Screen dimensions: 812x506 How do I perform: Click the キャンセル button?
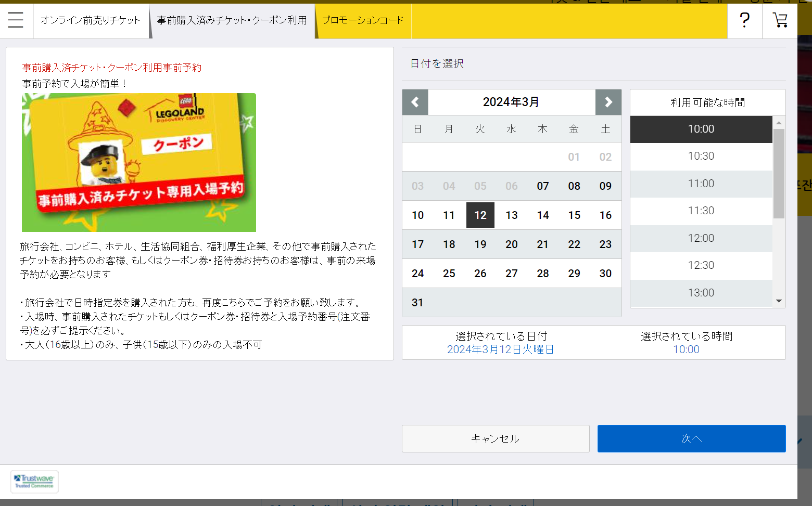[x=496, y=438]
